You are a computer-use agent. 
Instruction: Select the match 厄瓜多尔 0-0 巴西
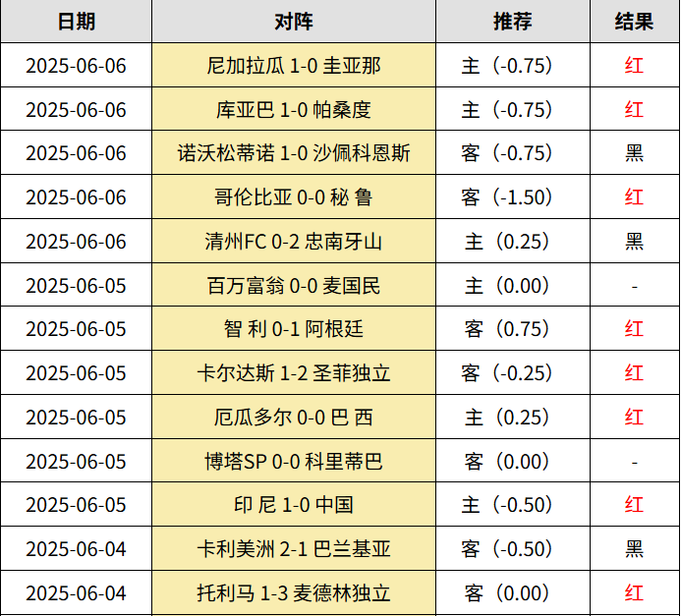click(x=294, y=418)
